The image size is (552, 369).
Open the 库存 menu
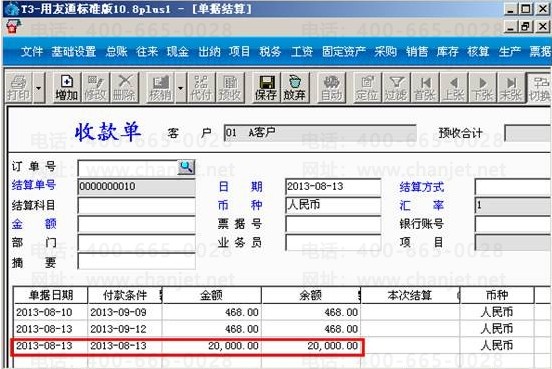[x=447, y=52]
